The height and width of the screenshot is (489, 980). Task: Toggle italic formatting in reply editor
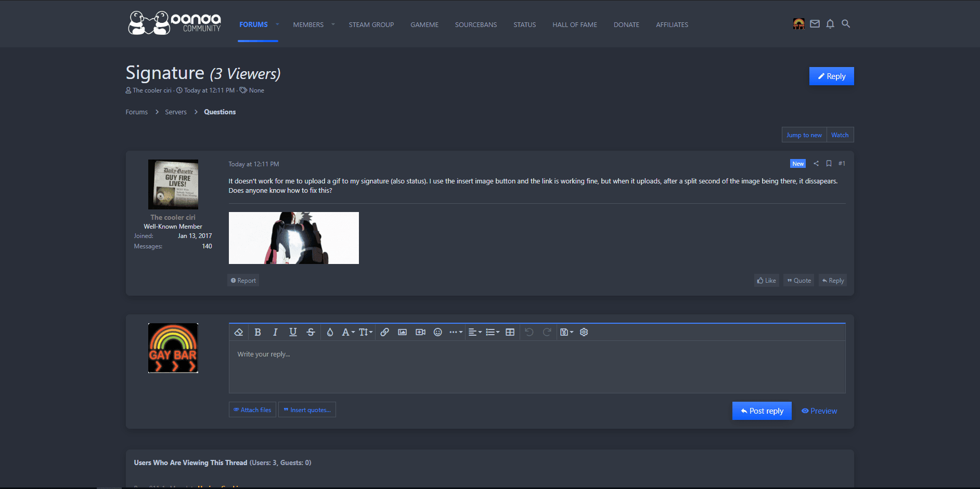click(275, 333)
